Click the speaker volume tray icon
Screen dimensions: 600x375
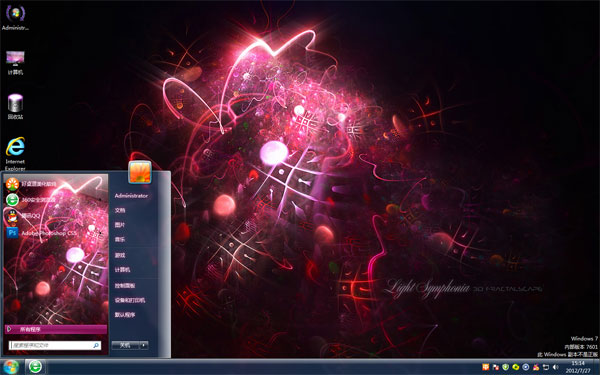[556, 367]
